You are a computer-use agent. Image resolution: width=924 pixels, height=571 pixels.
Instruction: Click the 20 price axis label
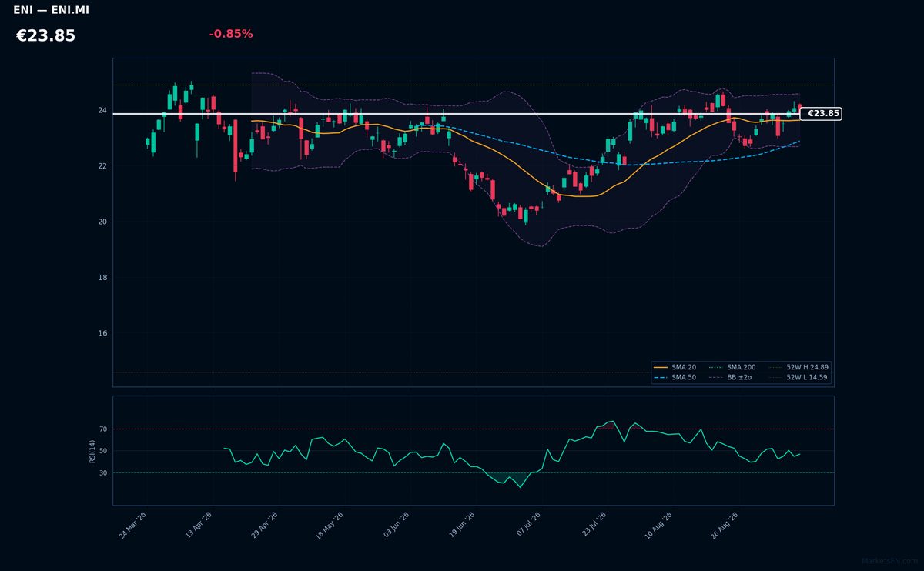click(x=102, y=222)
